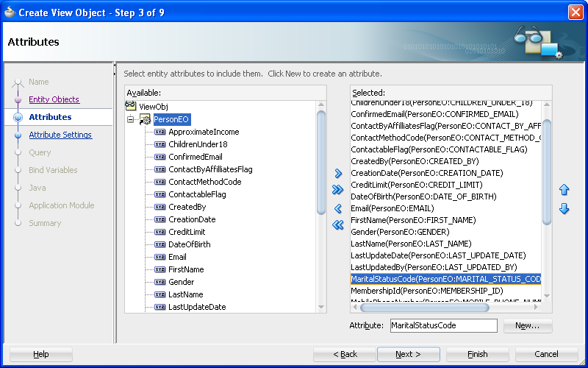Image resolution: width=588 pixels, height=368 pixels.
Task: Add all attributes with double right arrow
Action: coord(338,190)
